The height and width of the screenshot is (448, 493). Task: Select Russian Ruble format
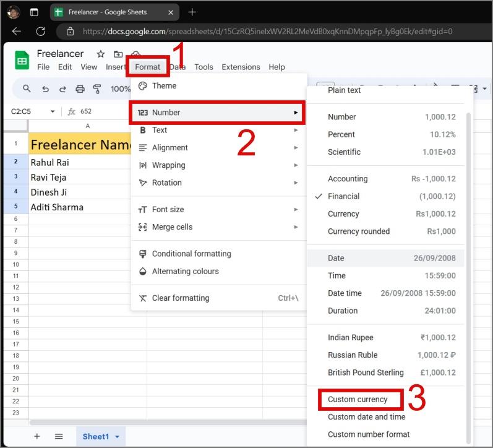[x=385, y=355]
